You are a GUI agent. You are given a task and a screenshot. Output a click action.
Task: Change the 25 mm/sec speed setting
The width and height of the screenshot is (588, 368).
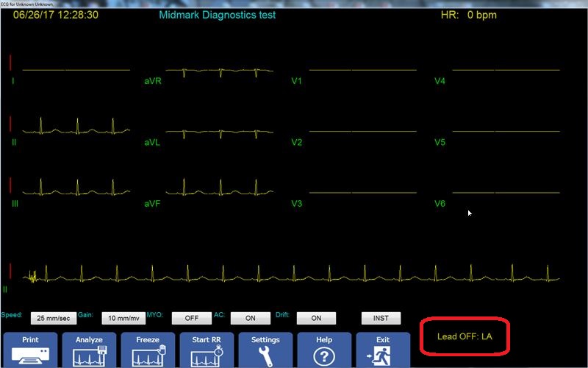click(54, 318)
